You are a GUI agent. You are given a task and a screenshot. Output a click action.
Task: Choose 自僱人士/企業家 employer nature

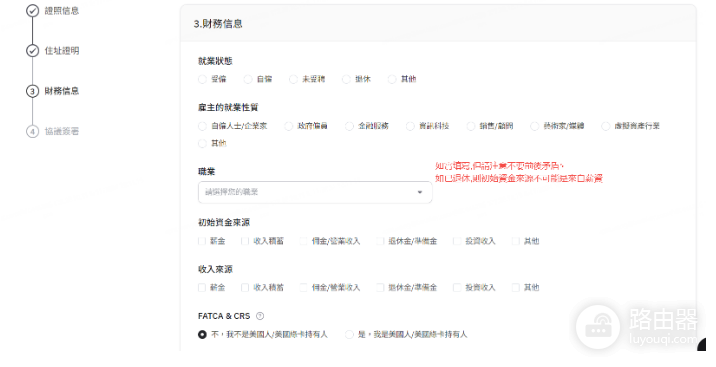click(x=202, y=126)
